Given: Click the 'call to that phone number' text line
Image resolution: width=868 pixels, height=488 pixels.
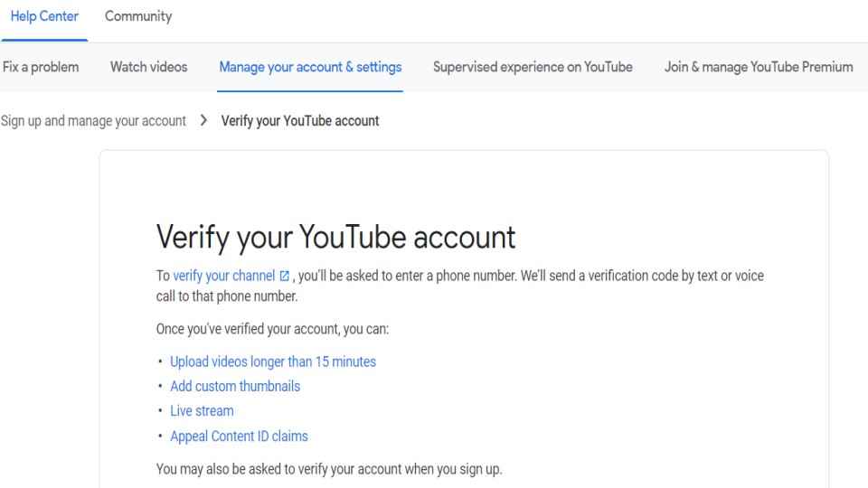Looking at the screenshot, I should [227, 296].
